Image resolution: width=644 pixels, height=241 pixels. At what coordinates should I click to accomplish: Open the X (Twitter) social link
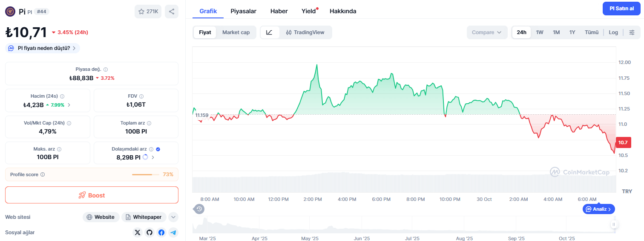click(137, 232)
